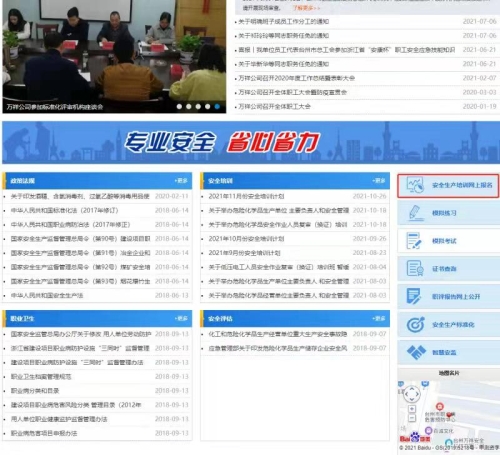The width and height of the screenshot is (500, 455).
Task: Open the 安全生产培训网上报名 chart-and-mouse icon
Action: click(x=415, y=185)
